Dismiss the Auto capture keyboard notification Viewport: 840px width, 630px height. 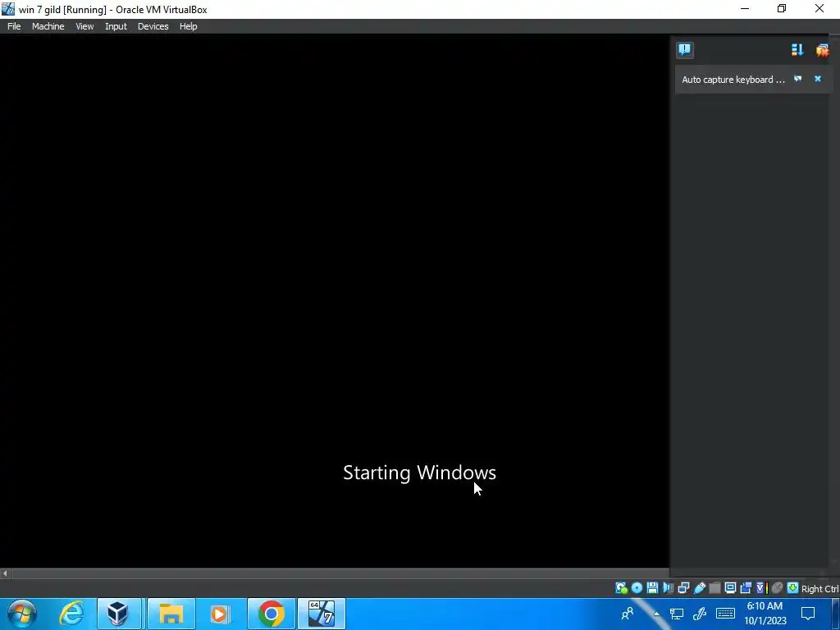(818, 79)
